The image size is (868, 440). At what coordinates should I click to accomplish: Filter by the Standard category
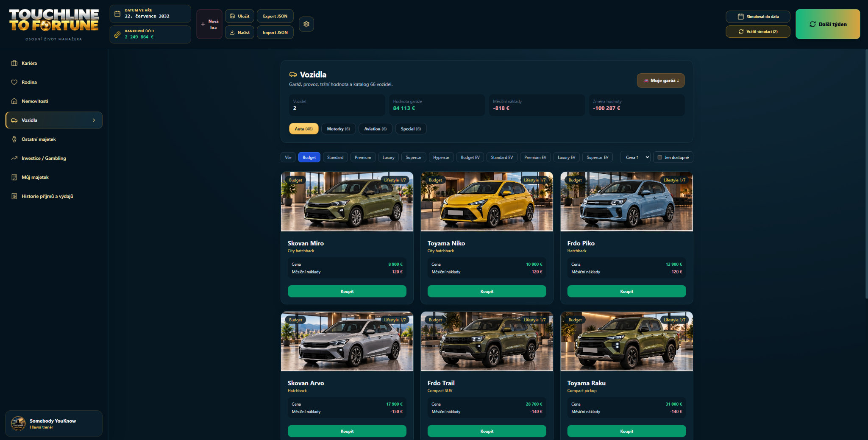click(335, 157)
